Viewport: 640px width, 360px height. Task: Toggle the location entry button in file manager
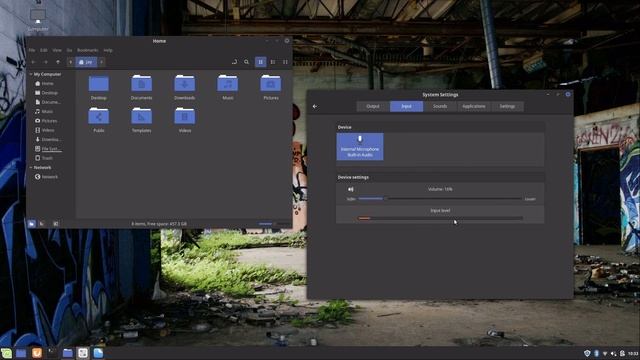[234, 62]
